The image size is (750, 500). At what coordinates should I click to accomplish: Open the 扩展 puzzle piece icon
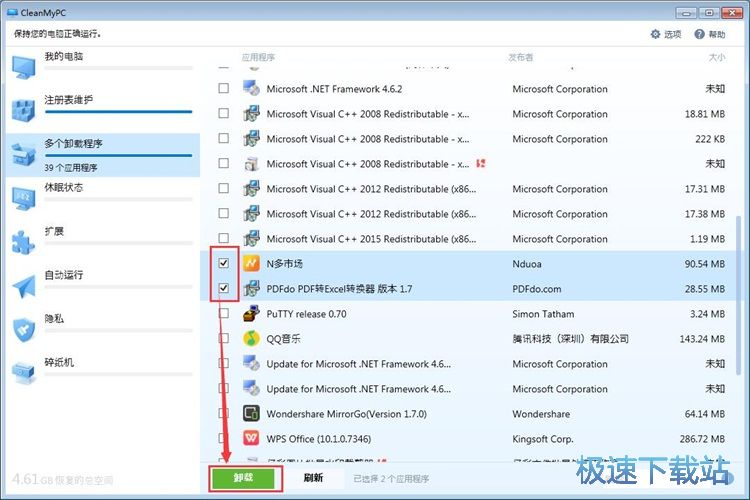pyautogui.click(x=23, y=242)
